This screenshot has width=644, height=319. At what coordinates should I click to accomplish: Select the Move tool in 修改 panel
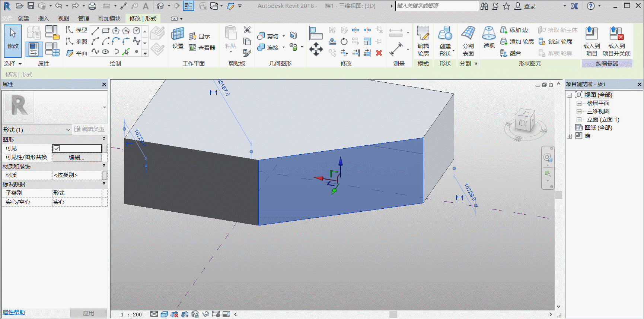pyautogui.click(x=316, y=49)
